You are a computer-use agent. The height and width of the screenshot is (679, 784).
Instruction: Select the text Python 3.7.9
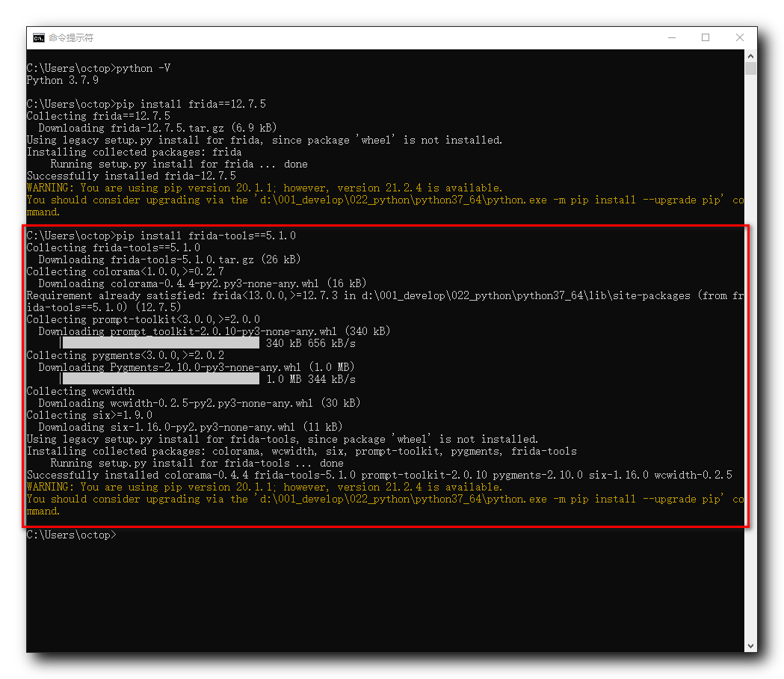(x=63, y=80)
